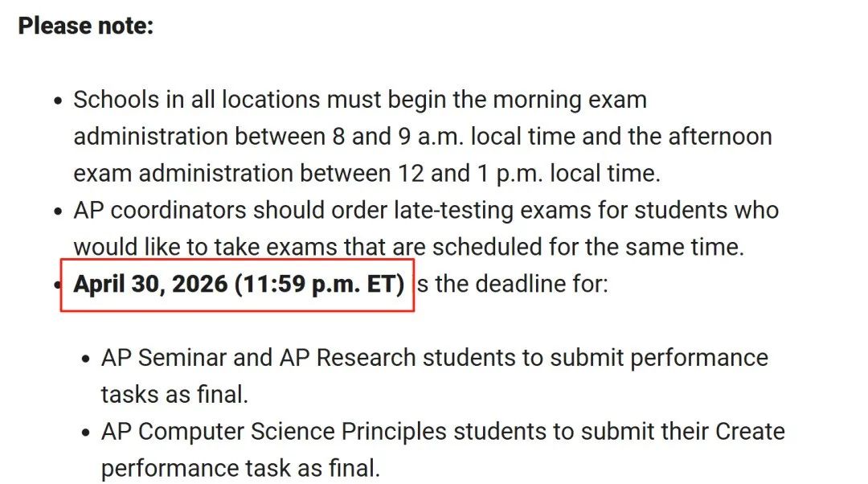
Task: Click the phrase "scheduled for the same time"
Action: click(588, 247)
